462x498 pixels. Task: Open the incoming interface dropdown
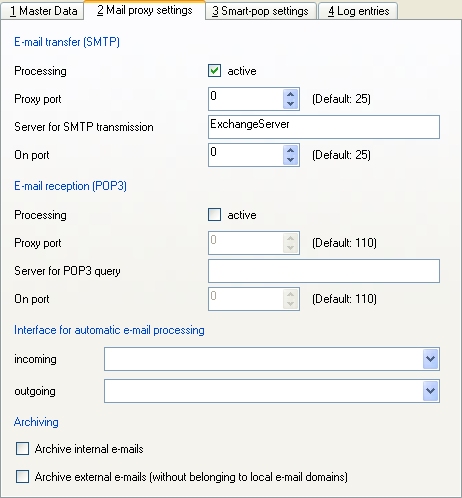430,359
